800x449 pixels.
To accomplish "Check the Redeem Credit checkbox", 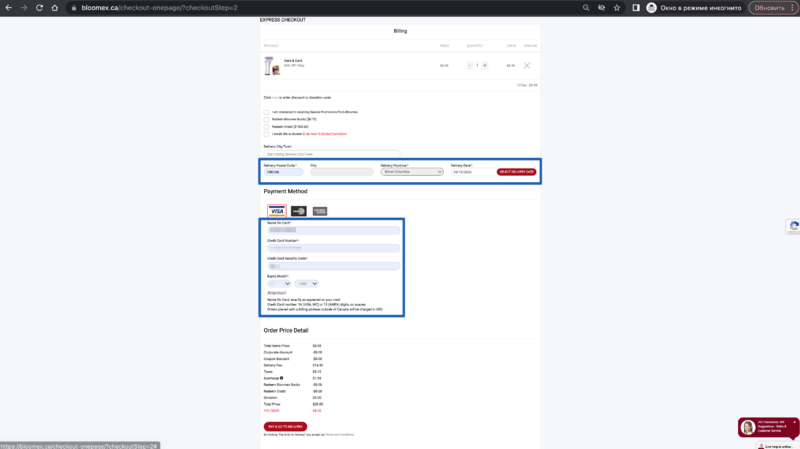I will point(266,127).
